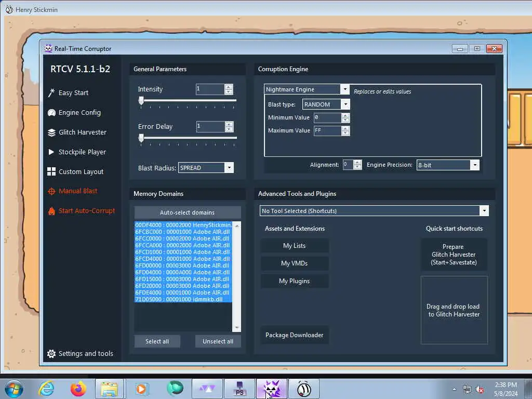Open Glitch Harvester layers icon
Image resolution: width=532 pixels, height=399 pixels.
[51, 132]
